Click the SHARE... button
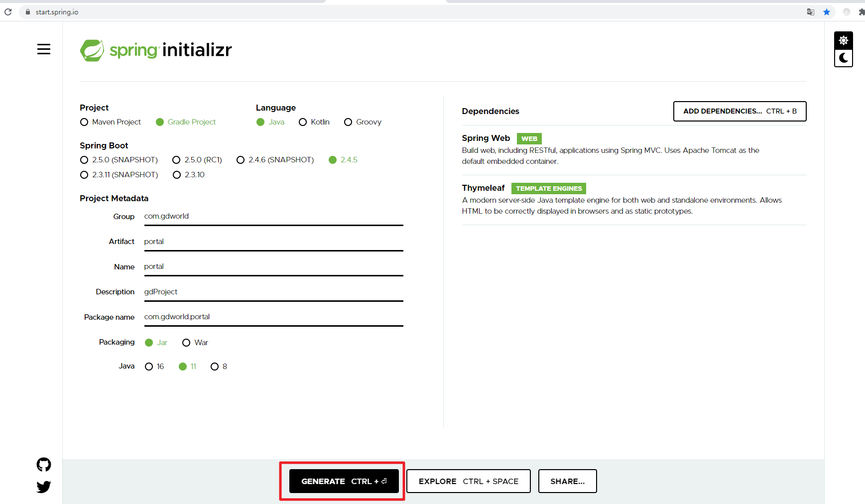The height and width of the screenshot is (504, 865). point(568,481)
